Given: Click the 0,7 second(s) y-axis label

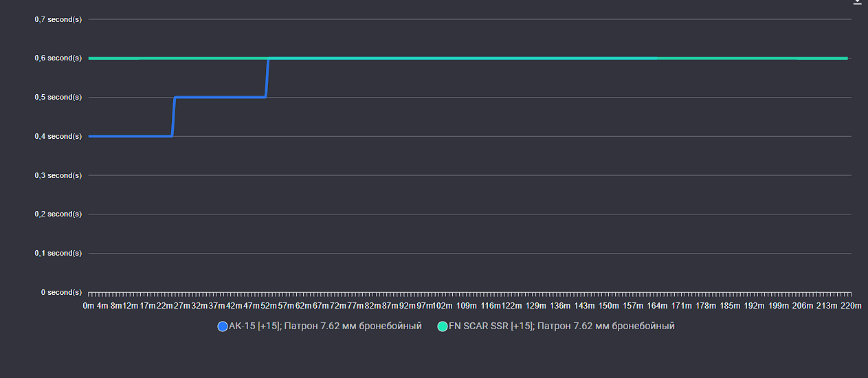Looking at the screenshot, I should [58, 19].
